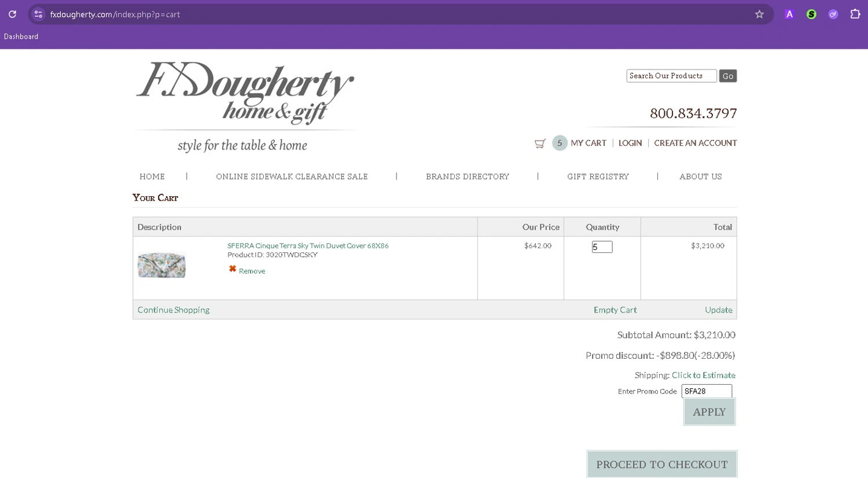Click the Click to Estimate shipping link
The width and height of the screenshot is (868, 478).
704,375
